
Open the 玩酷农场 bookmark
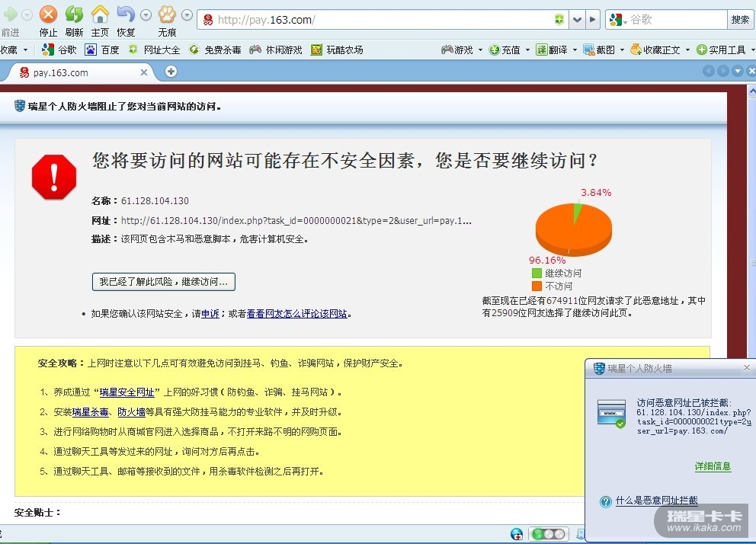coord(337,50)
